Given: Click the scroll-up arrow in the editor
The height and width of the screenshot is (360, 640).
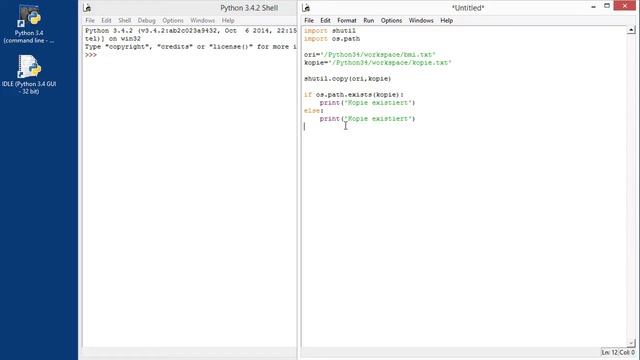Looking at the screenshot, I should click(x=631, y=30).
